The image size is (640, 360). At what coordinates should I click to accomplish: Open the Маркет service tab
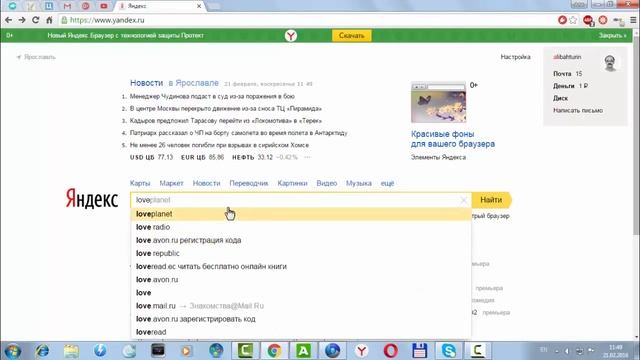click(x=171, y=183)
